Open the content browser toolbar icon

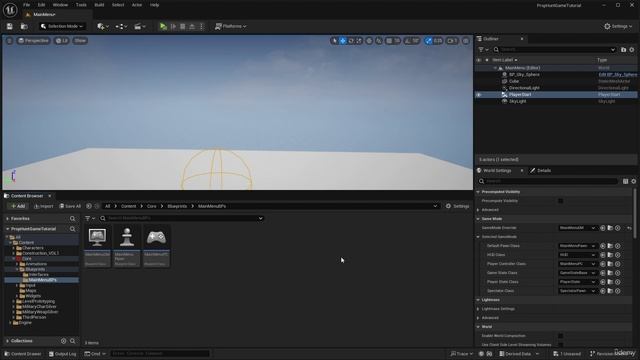(24, 27)
